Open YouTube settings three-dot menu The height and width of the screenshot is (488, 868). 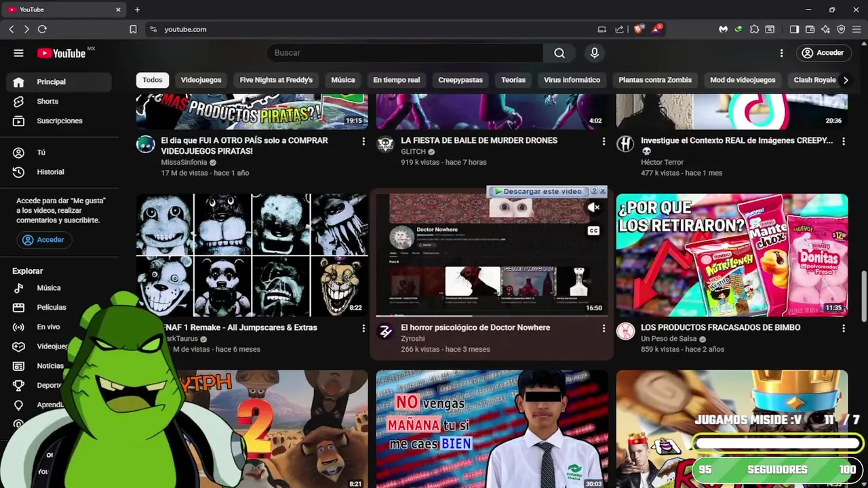coord(781,53)
